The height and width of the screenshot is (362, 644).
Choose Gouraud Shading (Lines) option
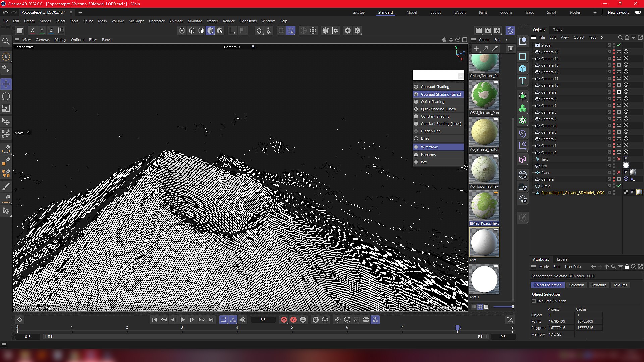click(438, 94)
